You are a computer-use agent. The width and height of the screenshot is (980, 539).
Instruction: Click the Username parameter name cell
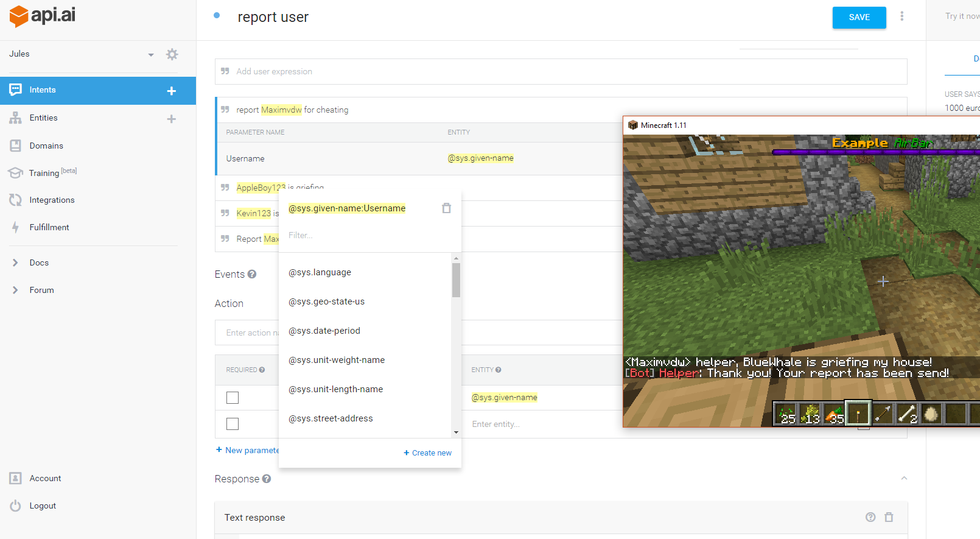coord(245,159)
